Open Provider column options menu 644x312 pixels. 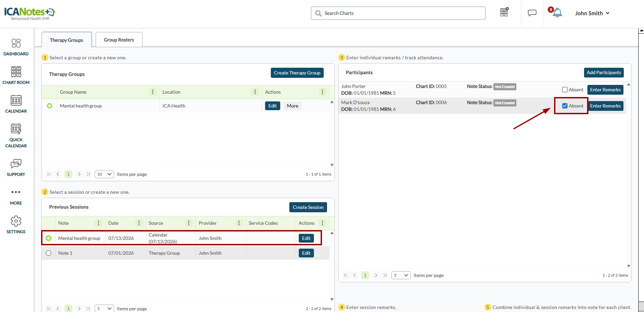click(239, 223)
